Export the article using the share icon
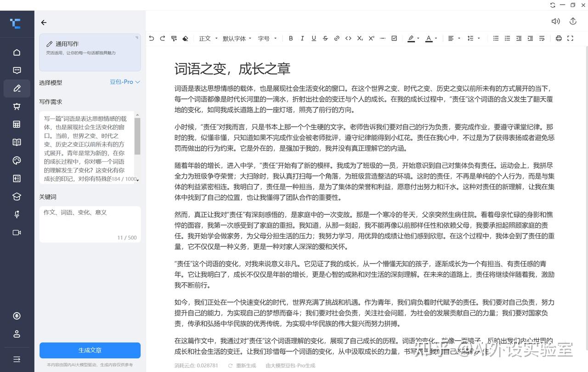 (572, 21)
